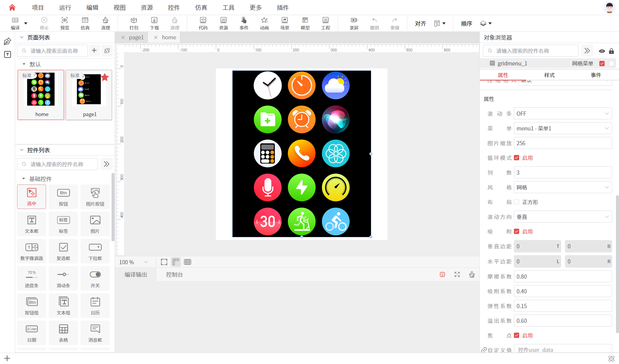619x364 pixels.
Task: Open the 代码 (code) view icon
Action: (203, 23)
